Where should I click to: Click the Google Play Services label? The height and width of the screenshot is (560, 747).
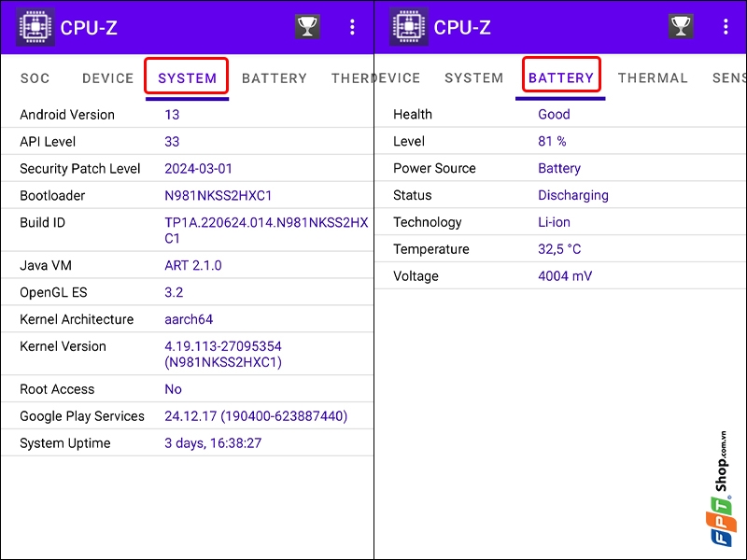pyautogui.click(x=82, y=416)
